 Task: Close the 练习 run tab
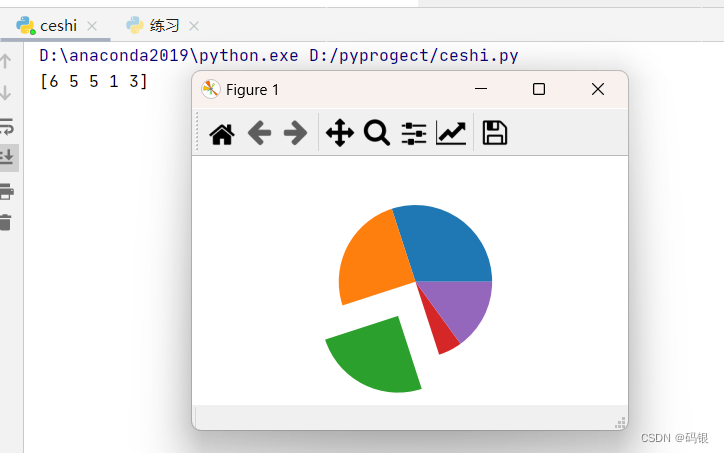click(194, 26)
